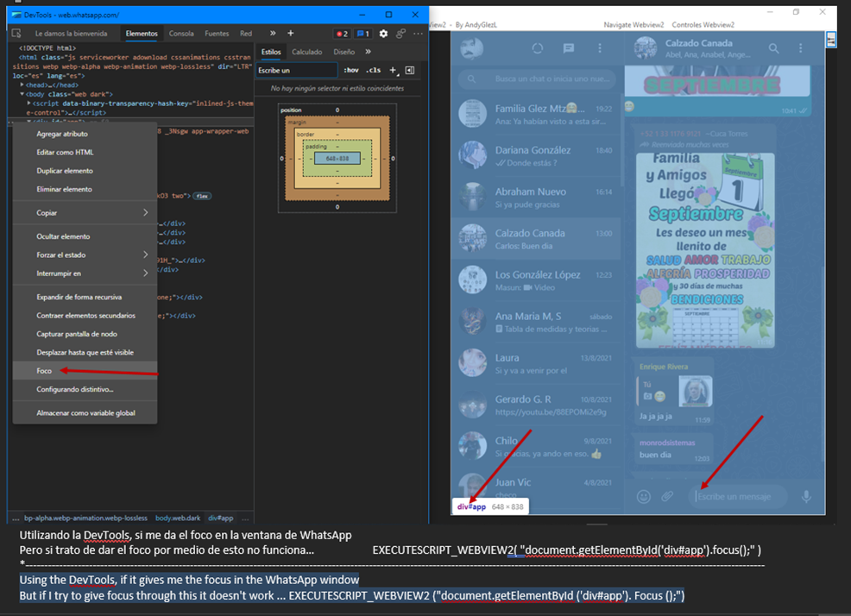Click the WhatsApp new chat icon

tap(569, 49)
